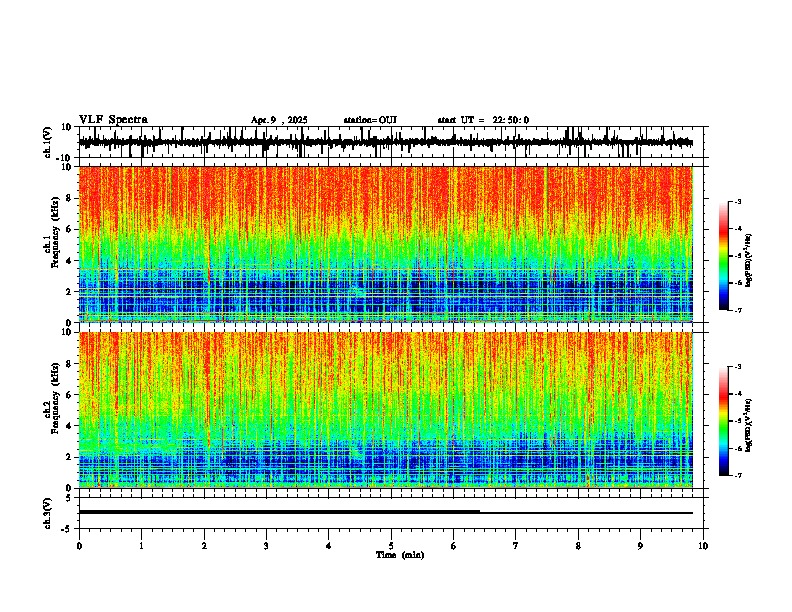Click the ch.1 spectrogram panel

pos(386,244)
